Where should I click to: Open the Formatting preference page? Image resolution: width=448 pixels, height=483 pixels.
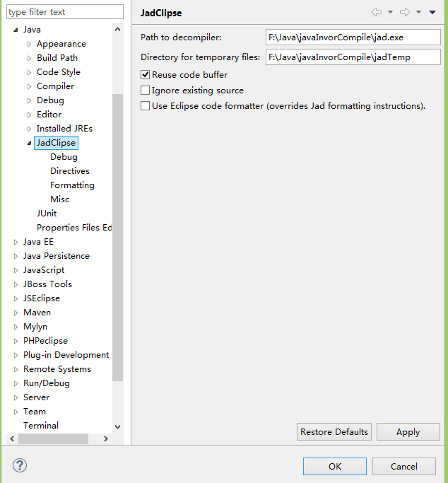[x=72, y=185]
